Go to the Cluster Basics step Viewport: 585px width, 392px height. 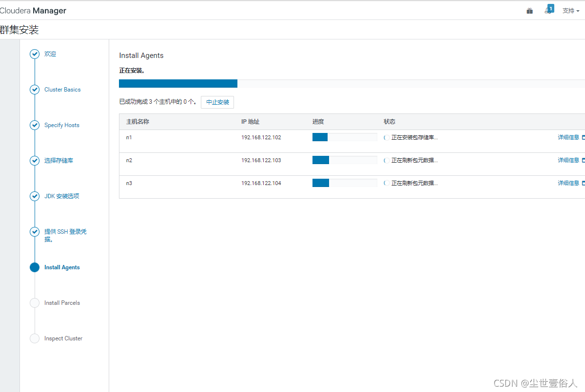[x=62, y=90]
